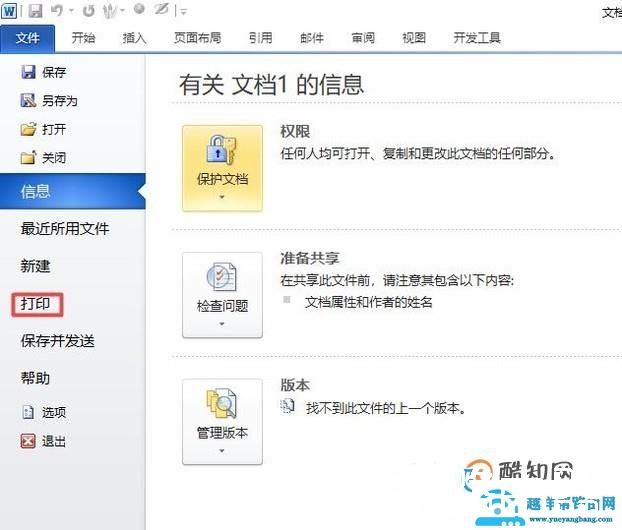Select the 信息 section
This screenshot has height=530, width=622.
coord(73,191)
